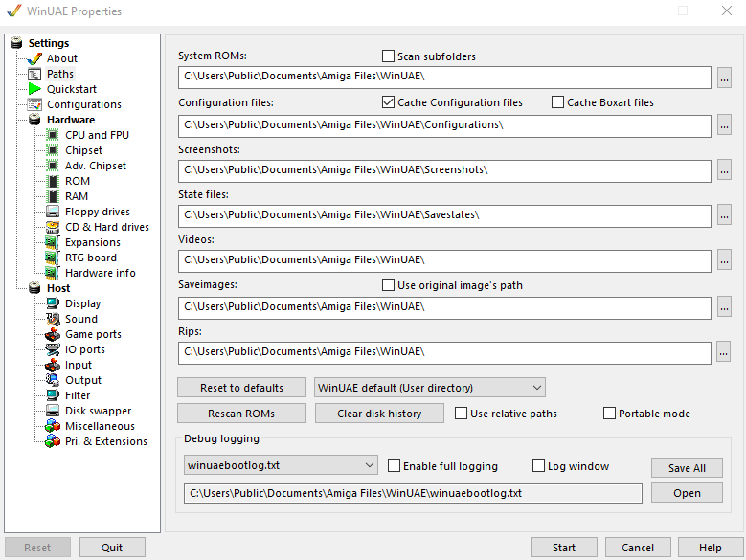Screen dimensions: 746x560
Task: Open the WinUAE default path preset dropdown
Action: pos(430,388)
